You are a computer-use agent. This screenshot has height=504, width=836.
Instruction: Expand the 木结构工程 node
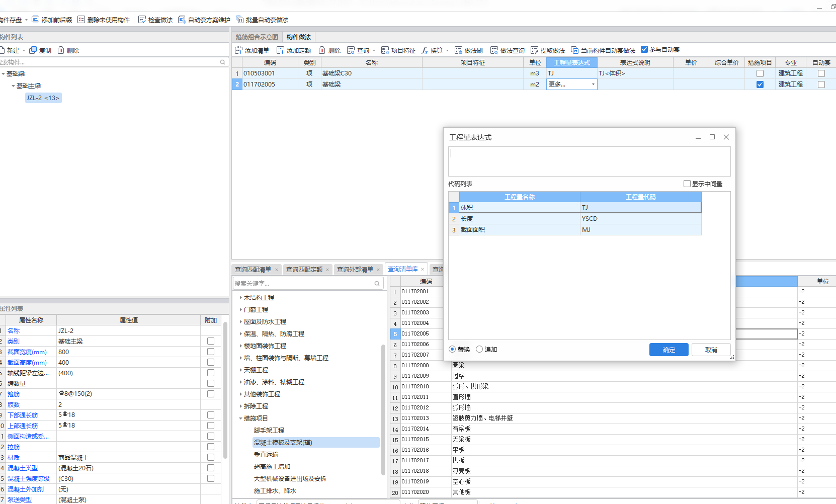pyautogui.click(x=240, y=298)
